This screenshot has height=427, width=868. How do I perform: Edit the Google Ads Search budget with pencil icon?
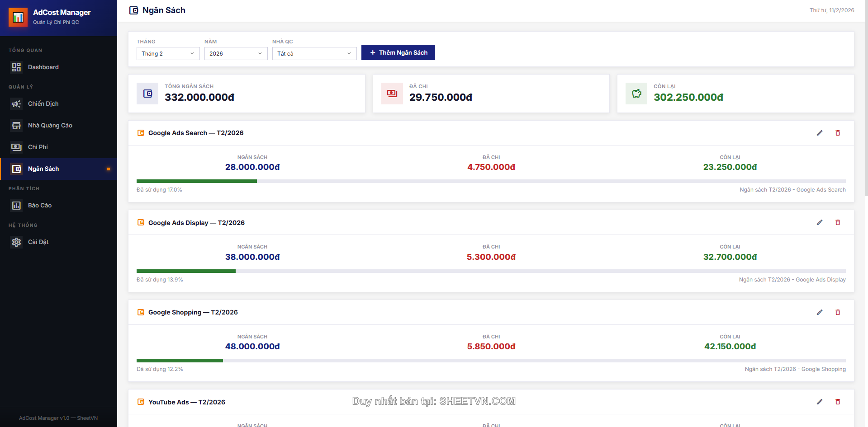click(820, 133)
